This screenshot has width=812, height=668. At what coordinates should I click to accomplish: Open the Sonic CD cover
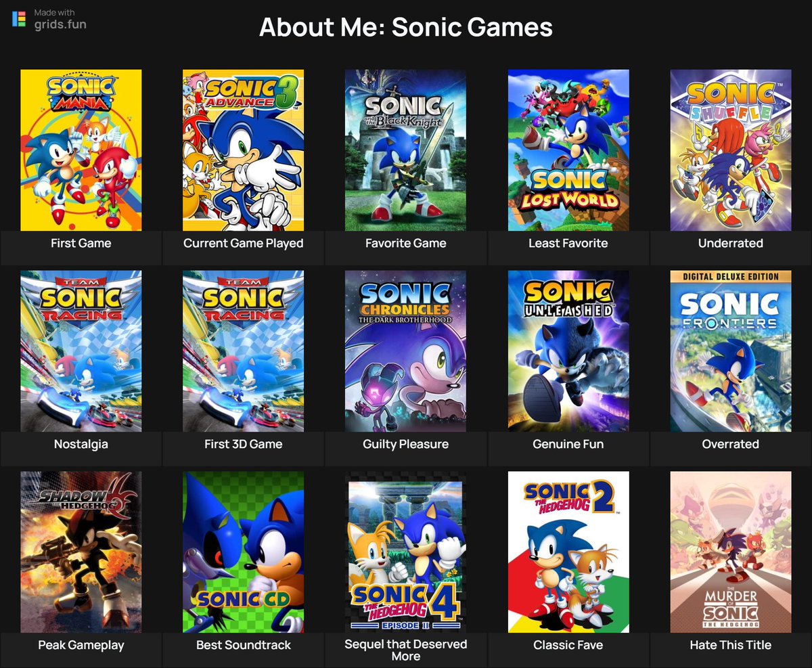pos(244,552)
